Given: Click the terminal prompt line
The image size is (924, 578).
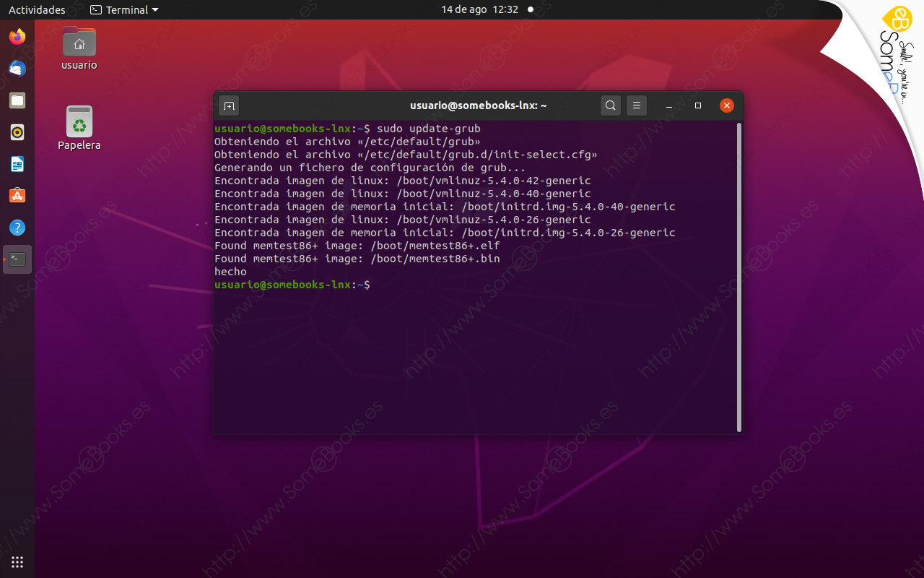Looking at the screenshot, I should click(x=372, y=285).
